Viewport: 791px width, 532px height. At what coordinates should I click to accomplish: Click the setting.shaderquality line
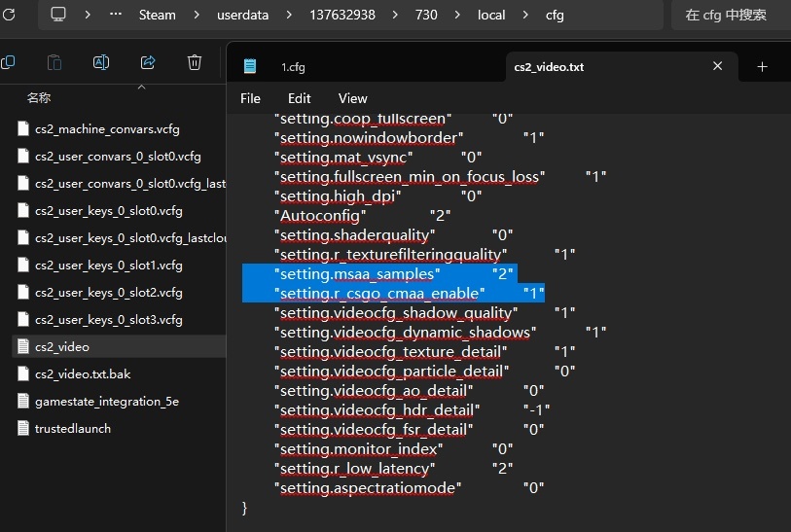[x=393, y=235]
